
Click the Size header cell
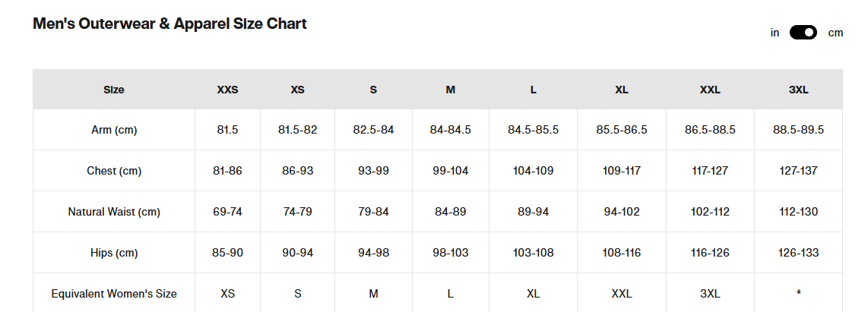pos(114,90)
